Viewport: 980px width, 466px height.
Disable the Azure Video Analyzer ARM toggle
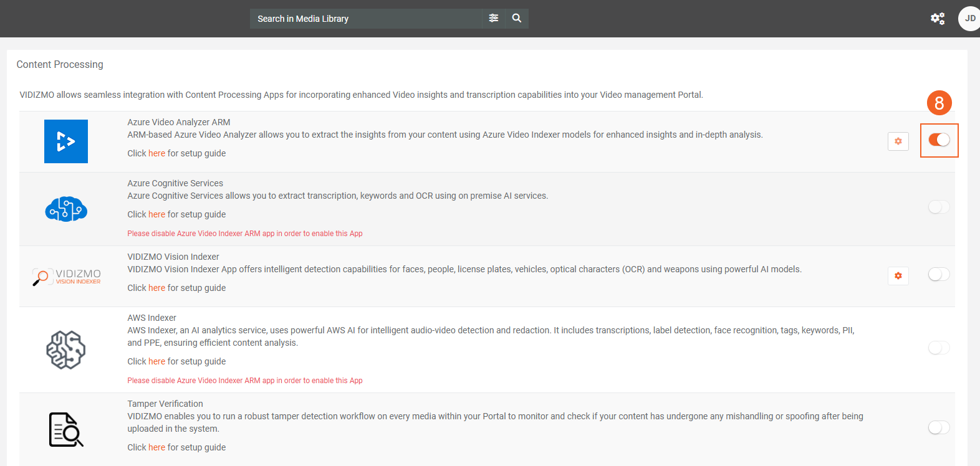tap(939, 140)
